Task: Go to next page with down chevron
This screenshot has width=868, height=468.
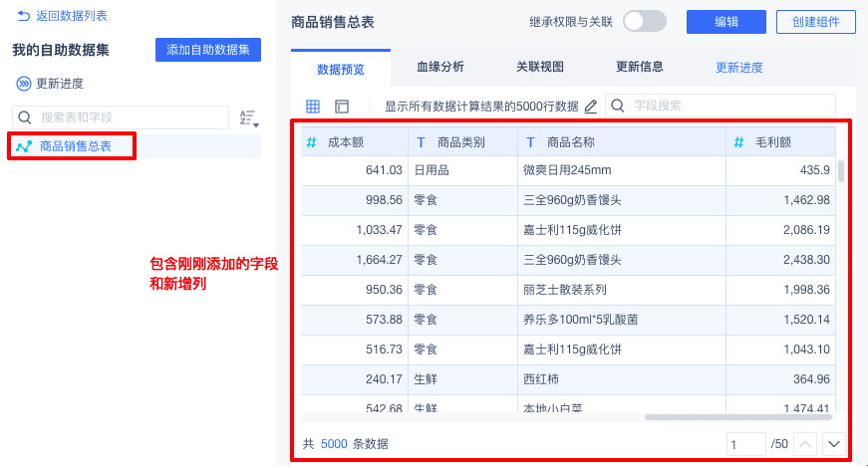Action: (834, 444)
